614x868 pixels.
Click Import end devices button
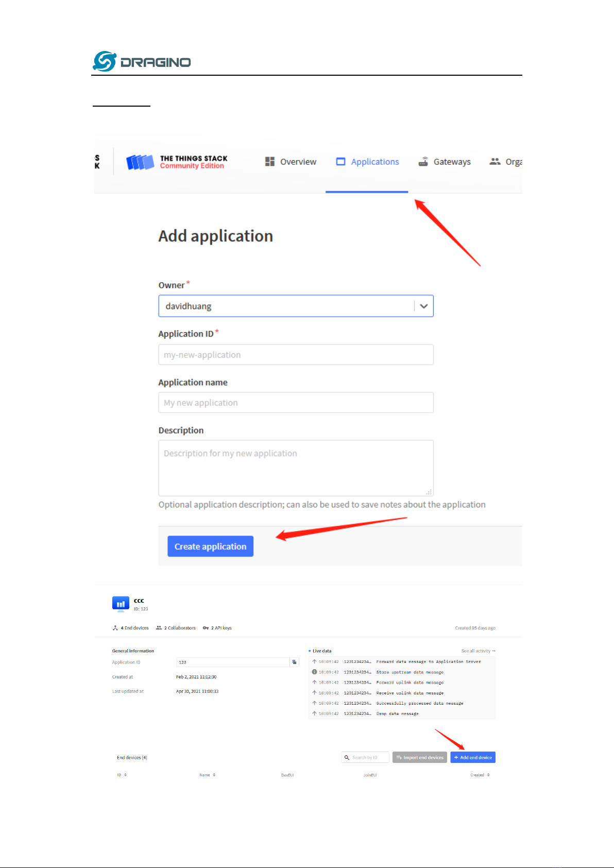[x=420, y=757]
